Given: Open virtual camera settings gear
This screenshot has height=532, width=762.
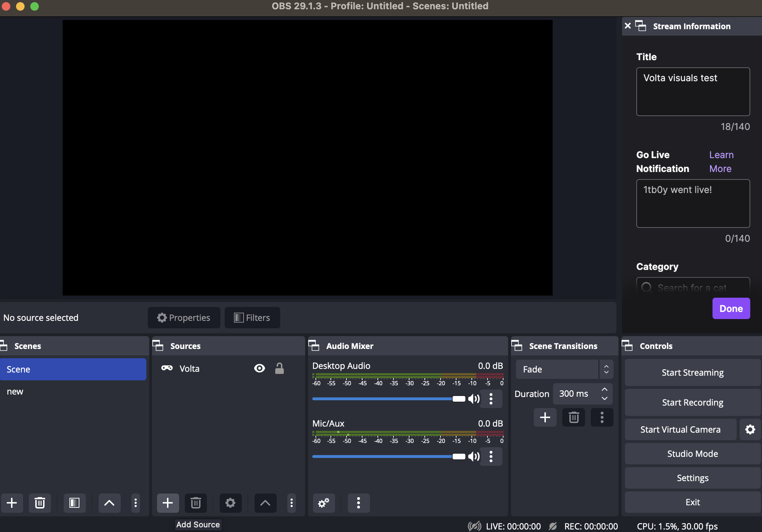Looking at the screenshot, I should pos(750,429).
